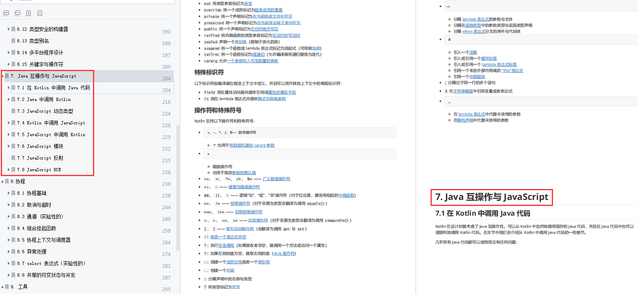The image size is (644, 294).
Task: Click bookmark icon beside 9. 工具
Action: coord(7,287)
